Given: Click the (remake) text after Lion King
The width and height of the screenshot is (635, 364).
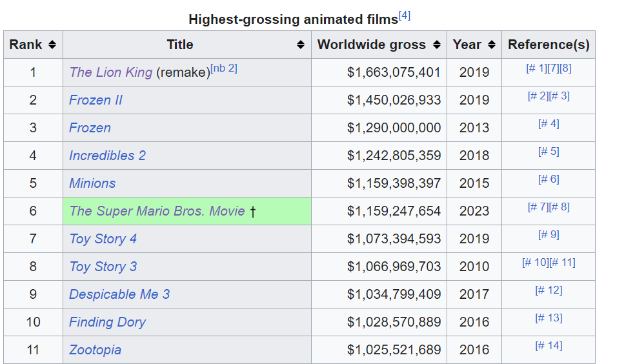Looking at the screenshot, I should pyautogui.click(x=183, y=72).
